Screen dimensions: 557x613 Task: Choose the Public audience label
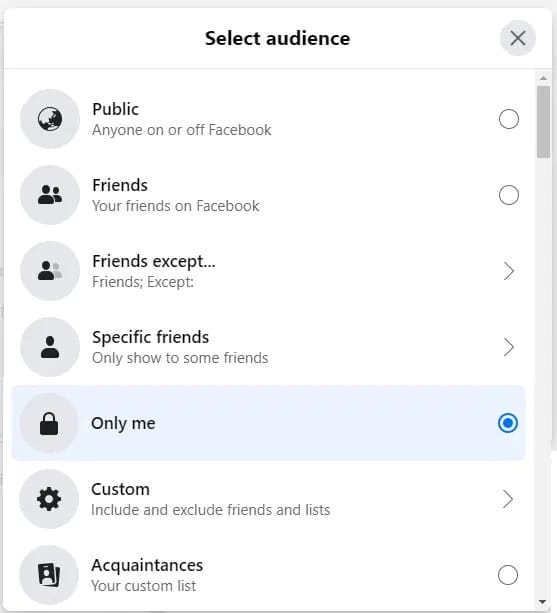click(115, 109)
